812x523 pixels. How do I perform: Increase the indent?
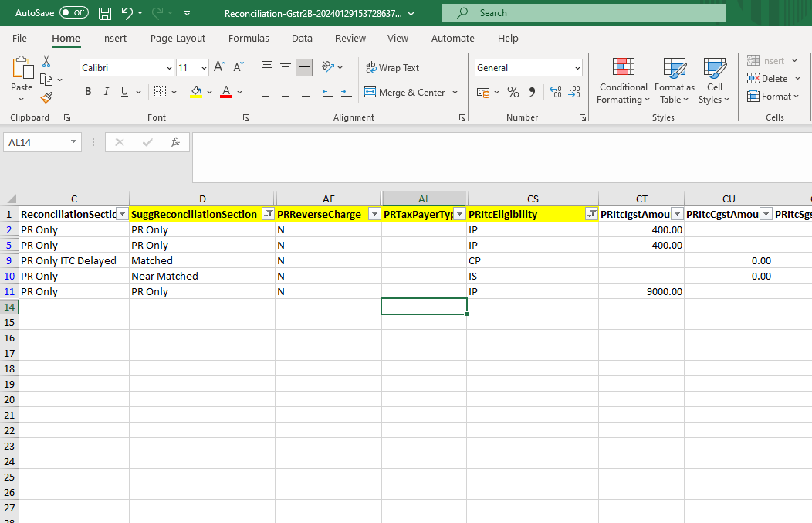pyautogui.click(x=347, y=92)
